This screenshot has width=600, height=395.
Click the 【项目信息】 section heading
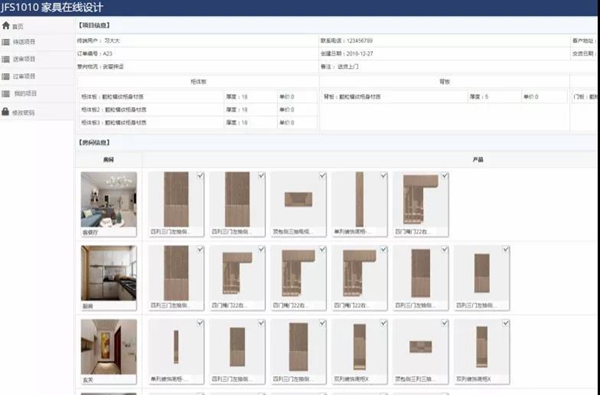pos(94,25)
